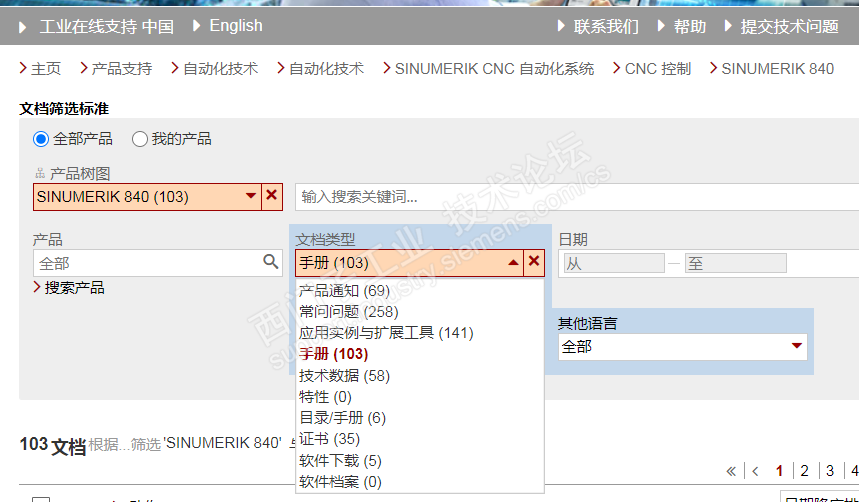Go to 产品支持 breadcrumb

(x=122, y=69)
